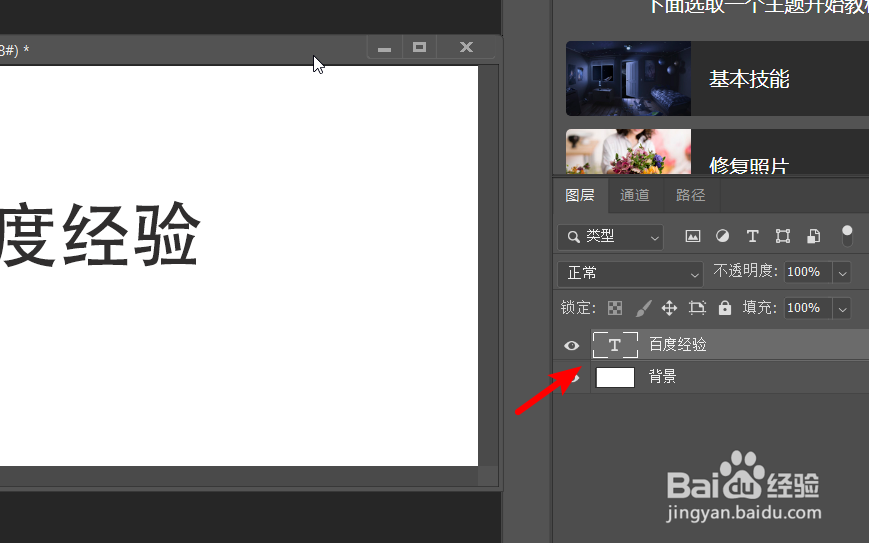
Task: Hide the 百度经验 text layer eye
Action: (x=571, y=346)
